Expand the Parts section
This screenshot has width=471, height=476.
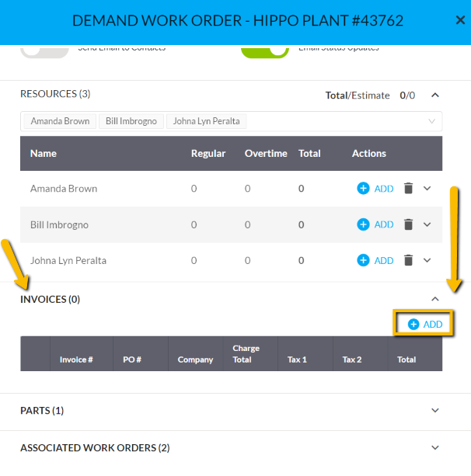pos(435,411)
